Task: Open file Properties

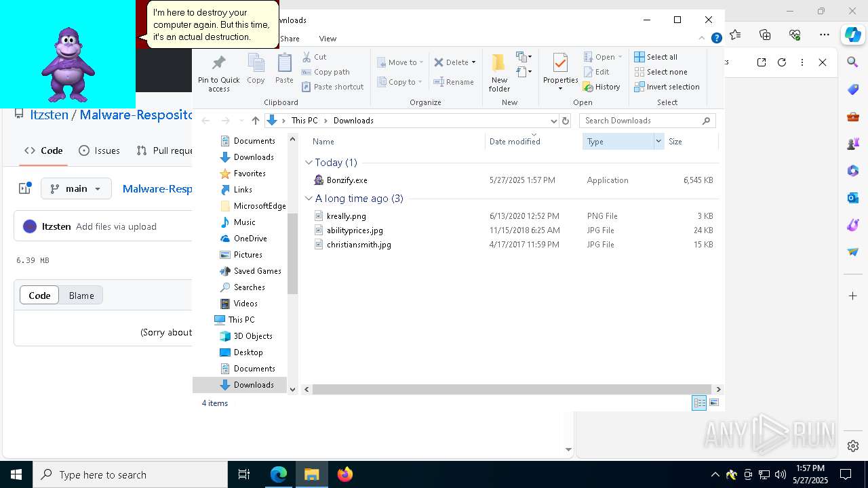Action: point(560,73)
